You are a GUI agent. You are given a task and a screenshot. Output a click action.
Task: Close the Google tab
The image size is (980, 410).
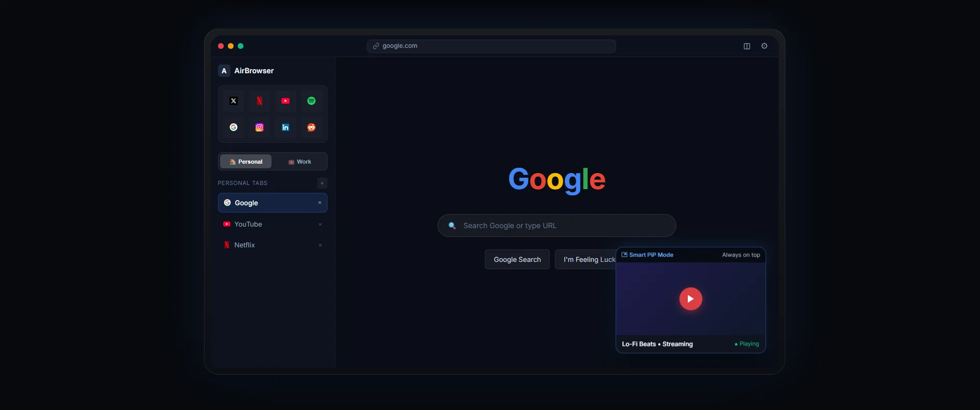pyautogui.click(x=320, y=203)
